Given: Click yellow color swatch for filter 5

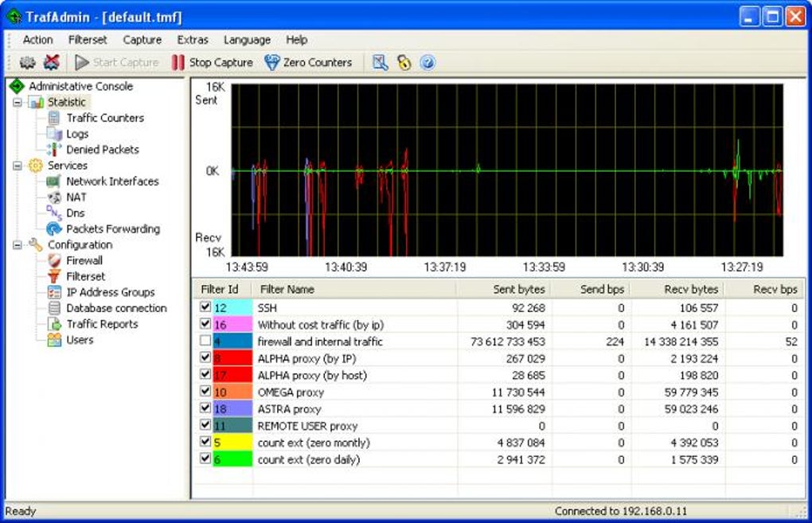Looking at the screenshot, I should pyautogui.click(x=232, y=443).
